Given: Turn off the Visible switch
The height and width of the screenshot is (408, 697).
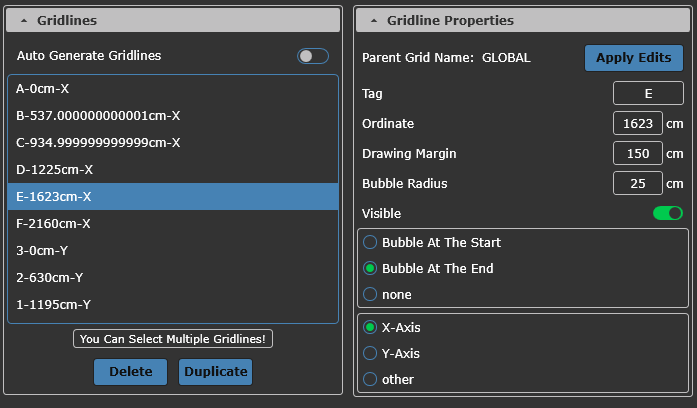Looking at the screenshot, I should [667, 213].
